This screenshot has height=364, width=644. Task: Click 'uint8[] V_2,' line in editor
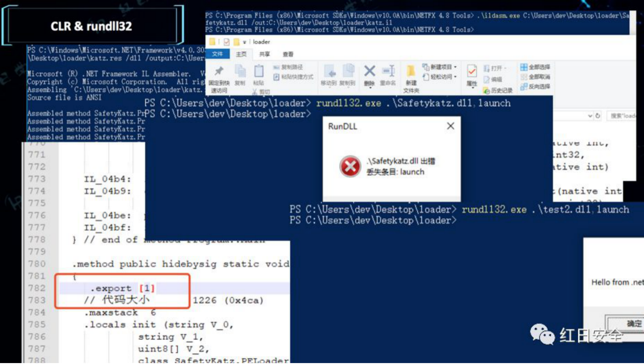[x=174, y=349]
